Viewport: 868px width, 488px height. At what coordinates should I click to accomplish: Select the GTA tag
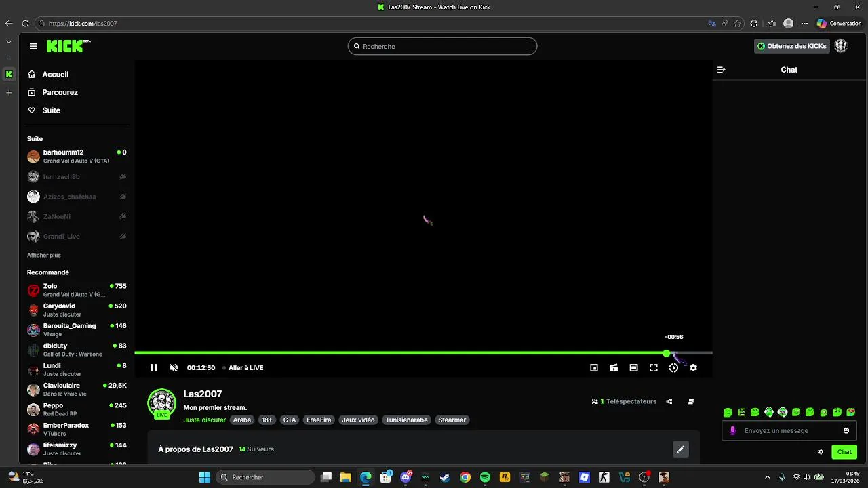pos(290,420)
